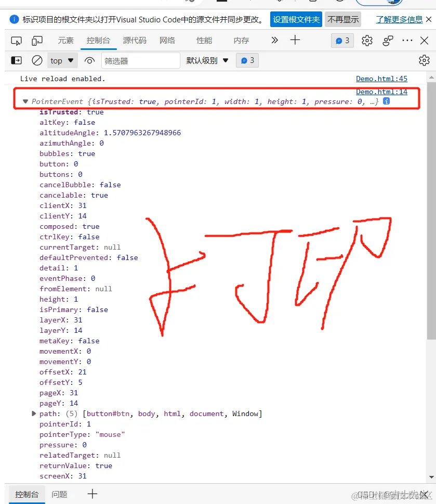Click the issues badge in console toolbar
Image resolution: width=436 pixels, height=504 pixels.
pyautogui.click(x=247, y=60)
